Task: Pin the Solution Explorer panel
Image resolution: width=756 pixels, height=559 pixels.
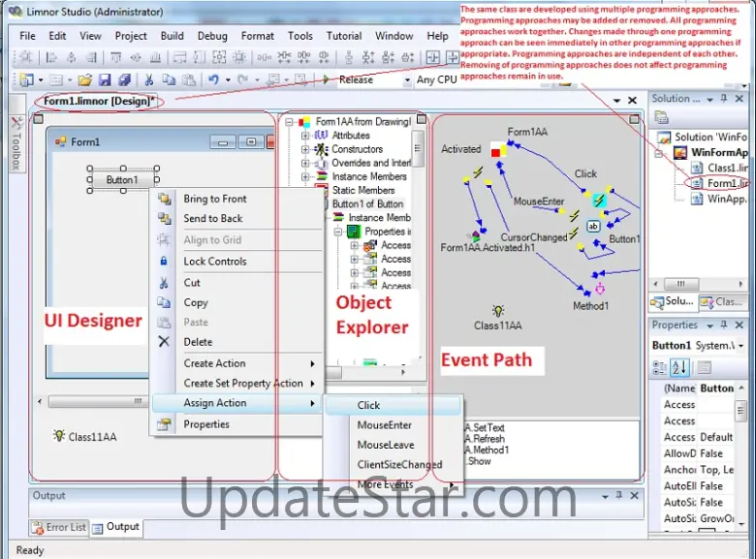Action: tap(724, 98)
